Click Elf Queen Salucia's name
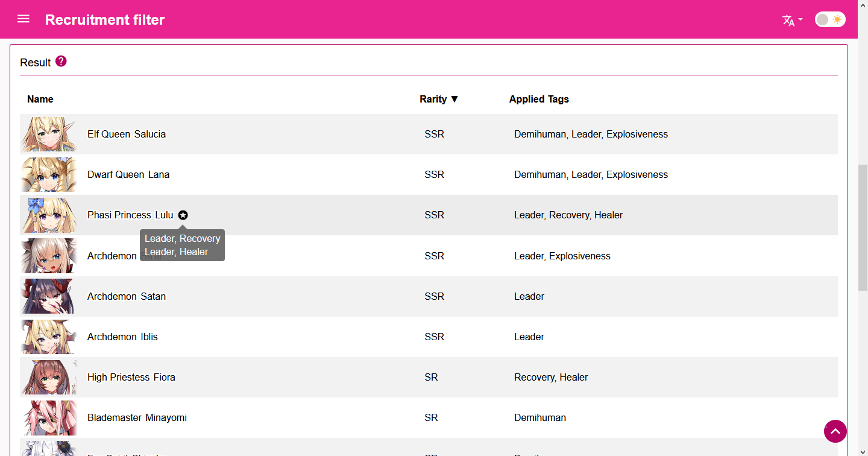This screenshot has width=868, height=456. pyautogui.click(x=127, y=134)
